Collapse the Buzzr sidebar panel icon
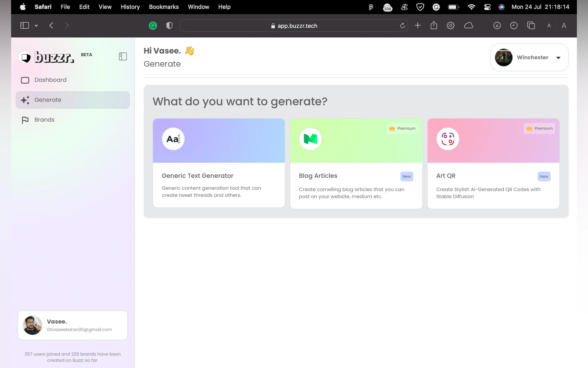Image resolution: width=588 pixels, height=368 pixels. tap(123, 57)
